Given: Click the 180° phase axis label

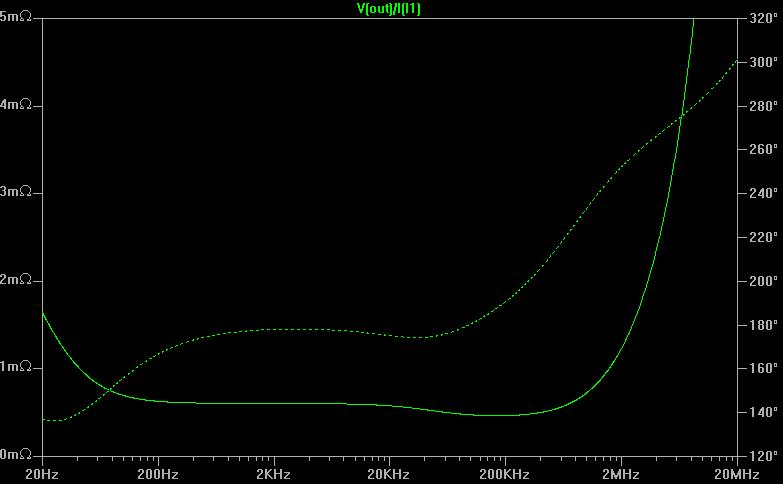Looking at the screenshot, I should [x=764, y=325].
